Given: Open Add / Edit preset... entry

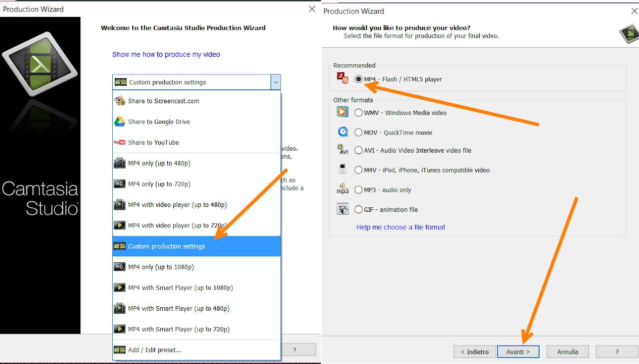Looking at the screenshot, I should click(x=197, y=350).
